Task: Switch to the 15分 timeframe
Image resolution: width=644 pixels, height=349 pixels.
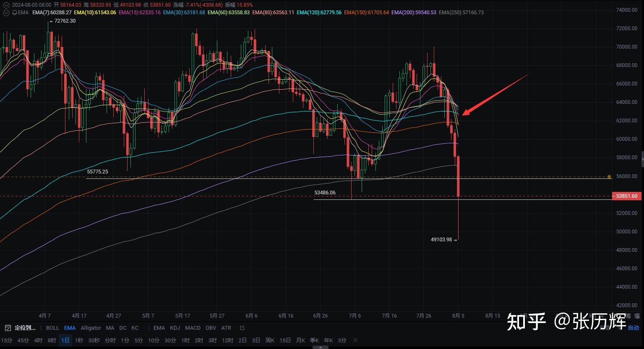Action: [x=7, y=341]
